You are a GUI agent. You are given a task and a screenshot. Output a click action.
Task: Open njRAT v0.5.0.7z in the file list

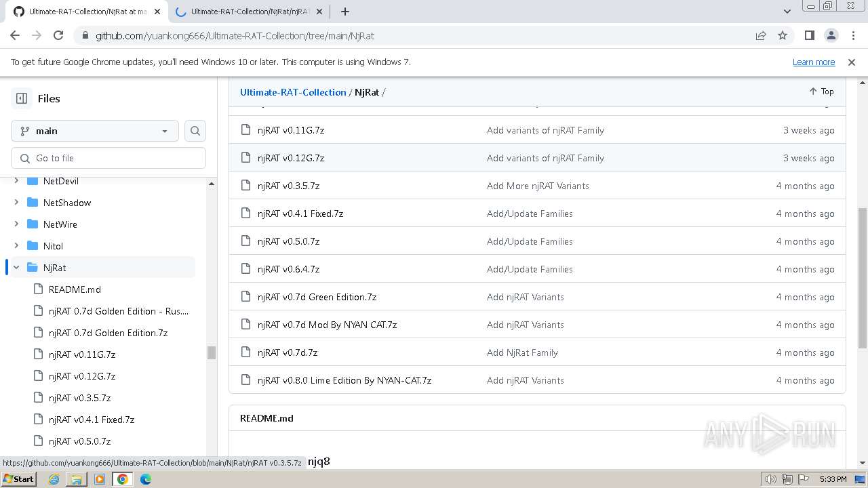(x=288, y=241)
